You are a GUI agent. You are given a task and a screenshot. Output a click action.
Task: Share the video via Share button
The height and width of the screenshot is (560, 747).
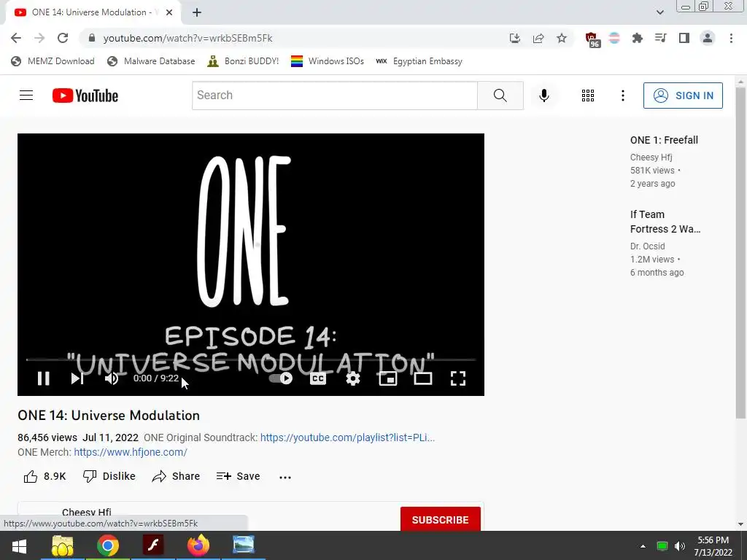coord(176,476)
